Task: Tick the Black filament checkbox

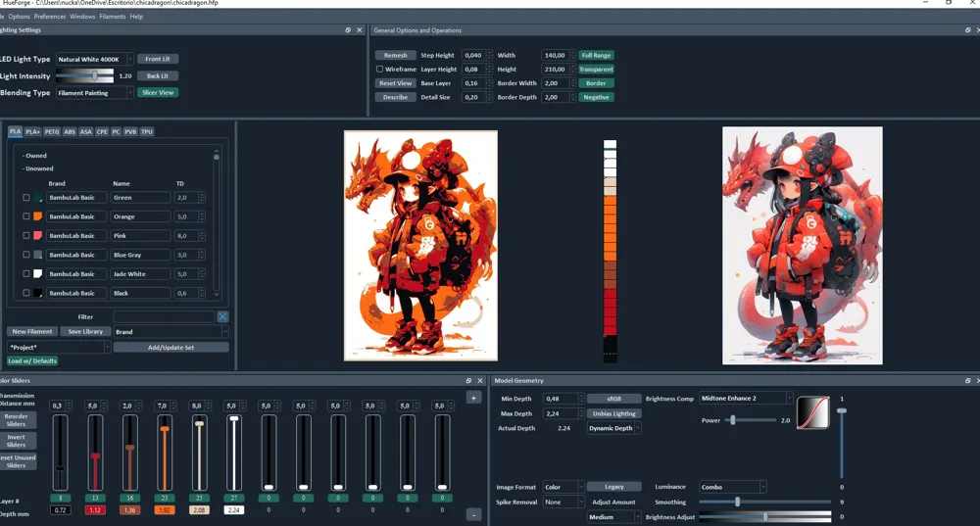Action: (x=26, y=293)
